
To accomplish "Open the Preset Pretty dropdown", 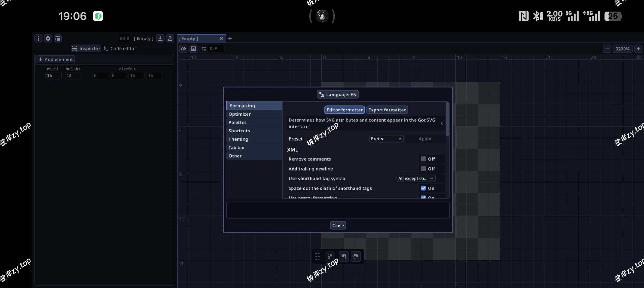I will [x=386, y=139].
